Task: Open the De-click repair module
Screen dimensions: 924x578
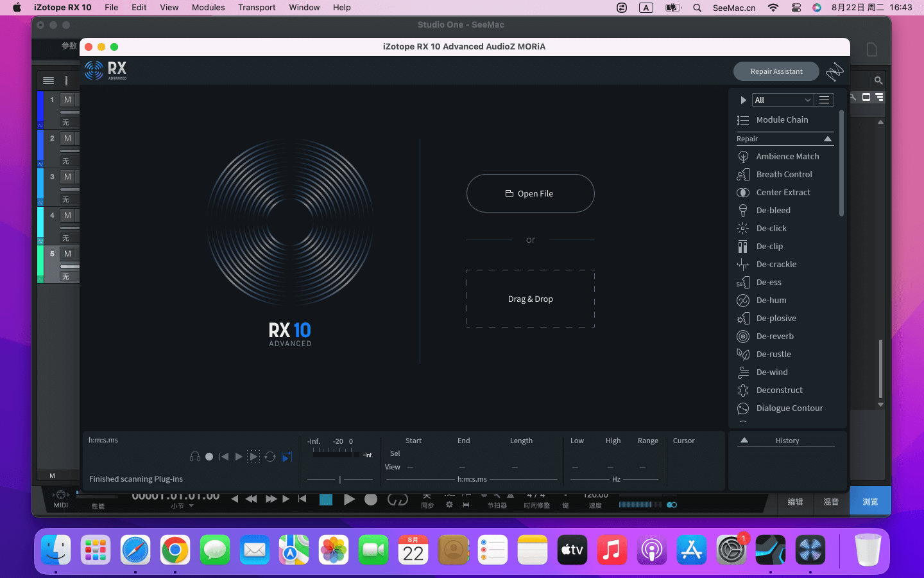Action: [771, 228]
